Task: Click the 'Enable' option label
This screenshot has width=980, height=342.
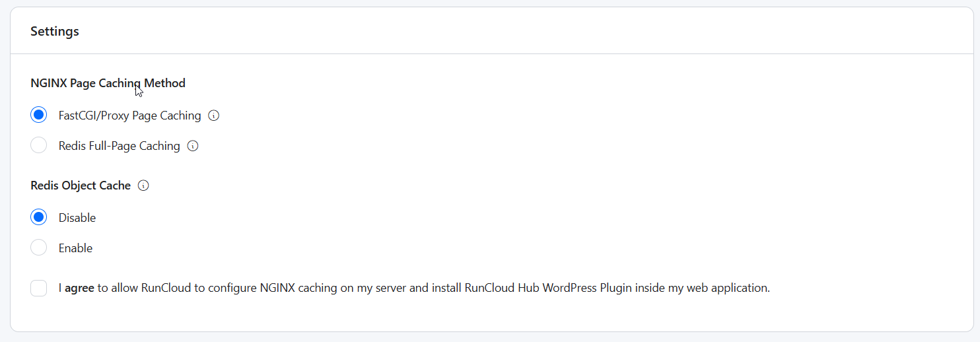Action: 75,248
